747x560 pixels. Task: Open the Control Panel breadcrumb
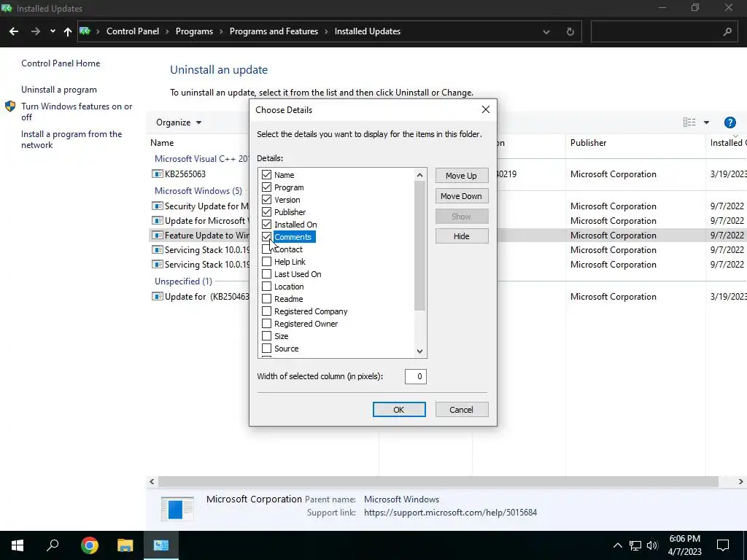(133, 31)
